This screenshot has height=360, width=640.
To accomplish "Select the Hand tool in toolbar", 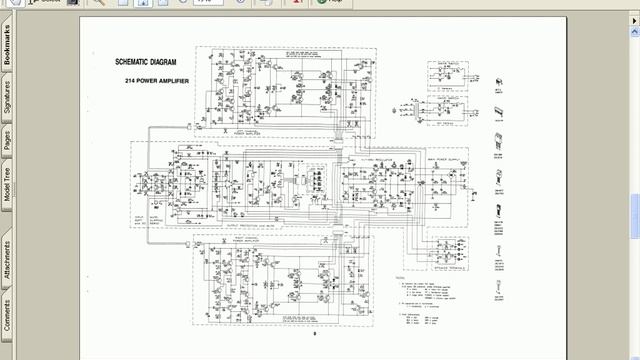I will [16, 2].
